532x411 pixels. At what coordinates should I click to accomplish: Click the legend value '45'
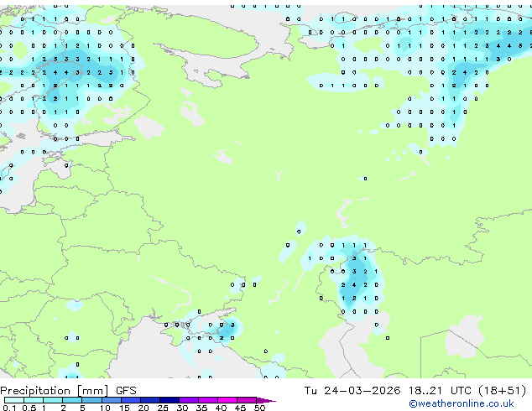(240, 408)
